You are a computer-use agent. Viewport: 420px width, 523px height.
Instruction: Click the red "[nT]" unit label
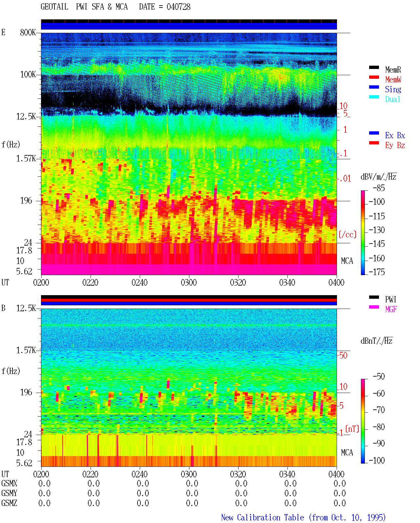click(x=352, y=429)
